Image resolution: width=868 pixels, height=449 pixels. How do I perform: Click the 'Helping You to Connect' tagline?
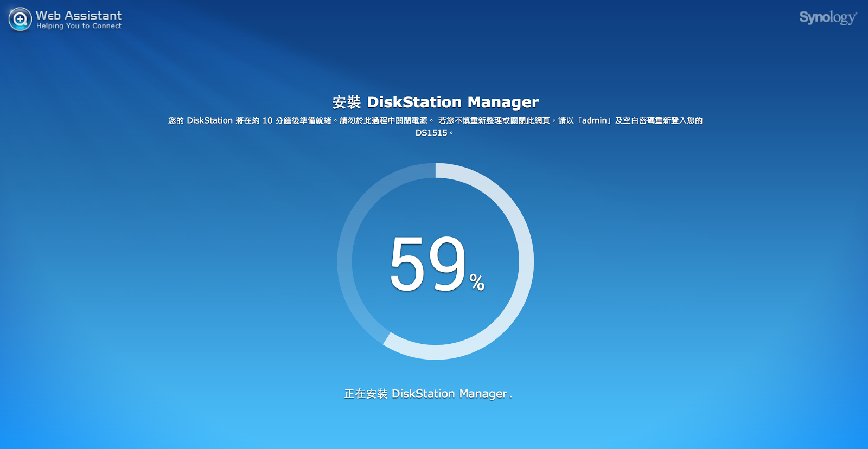click(79, 26)
